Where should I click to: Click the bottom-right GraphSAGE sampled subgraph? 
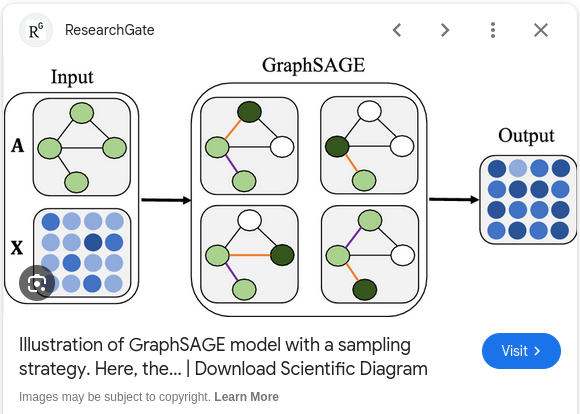[370, 254]
